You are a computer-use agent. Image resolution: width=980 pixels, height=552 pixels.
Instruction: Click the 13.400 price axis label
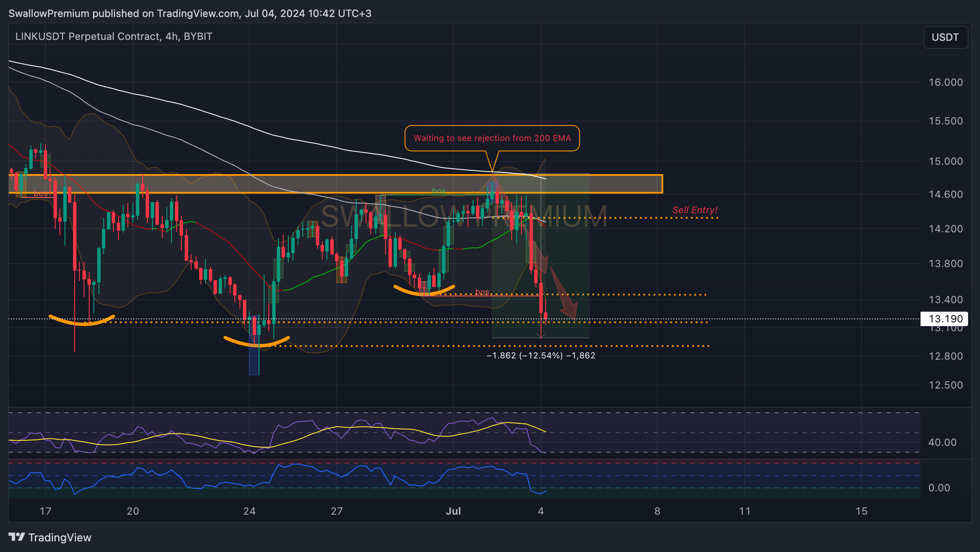click(x=946, y=300)
